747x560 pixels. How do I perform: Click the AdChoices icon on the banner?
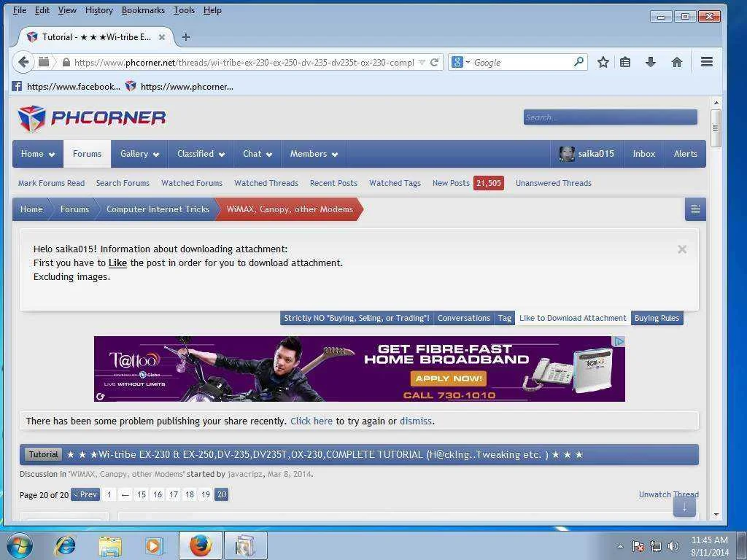tap(619, 341)
